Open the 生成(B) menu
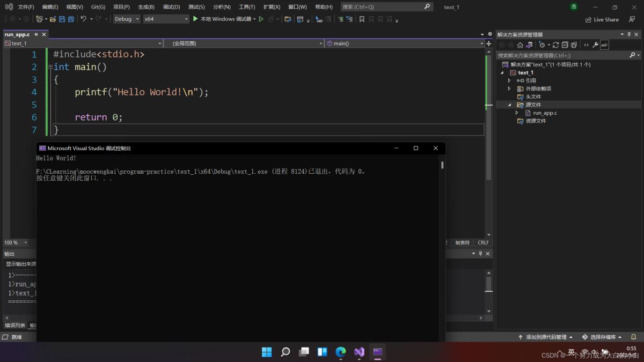This screenshot has width=644, height=362. click(x=146, y=7)
